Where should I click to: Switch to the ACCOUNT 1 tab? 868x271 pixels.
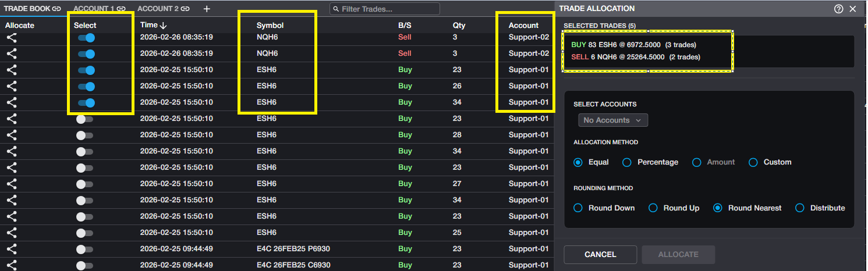[x=93, y=9]
